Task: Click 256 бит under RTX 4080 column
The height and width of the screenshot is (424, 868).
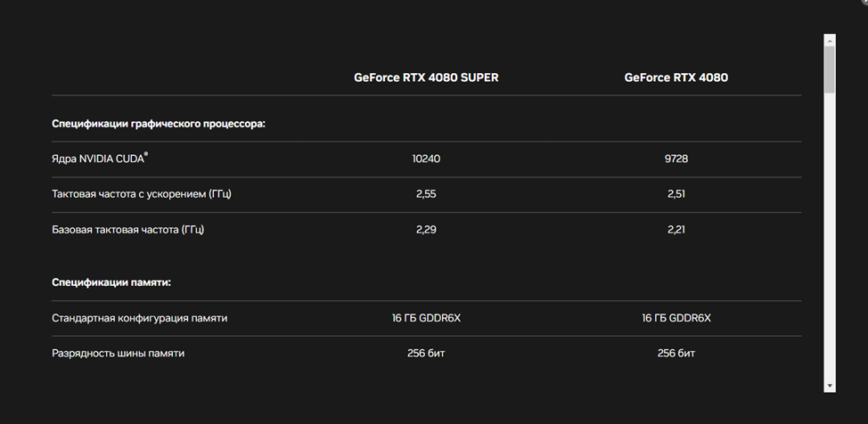Action: (676, 353)
